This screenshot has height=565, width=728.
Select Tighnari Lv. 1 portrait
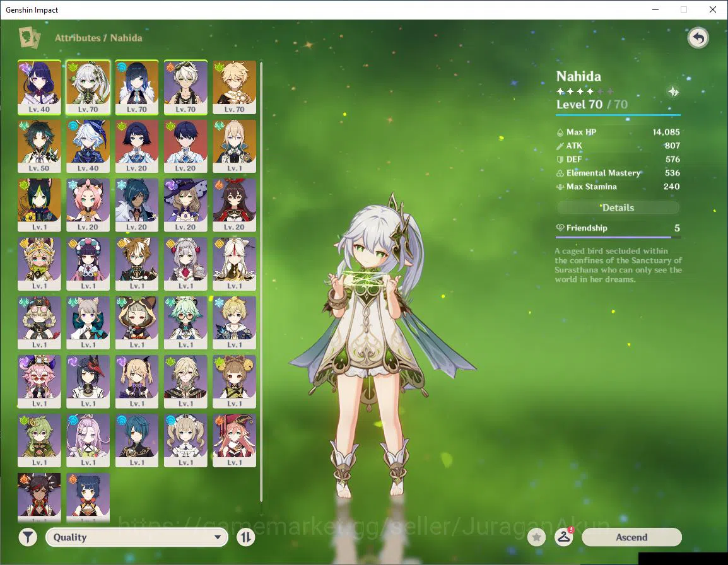coord(39,205)
